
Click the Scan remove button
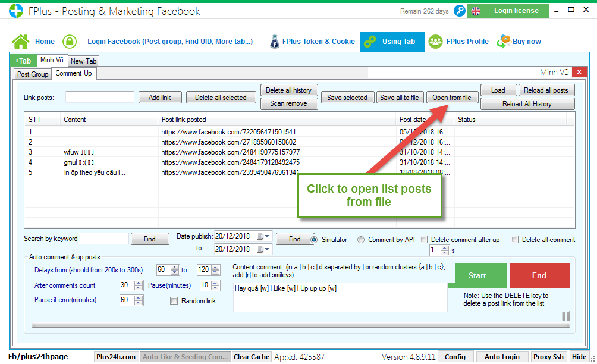tap(288, 103)
